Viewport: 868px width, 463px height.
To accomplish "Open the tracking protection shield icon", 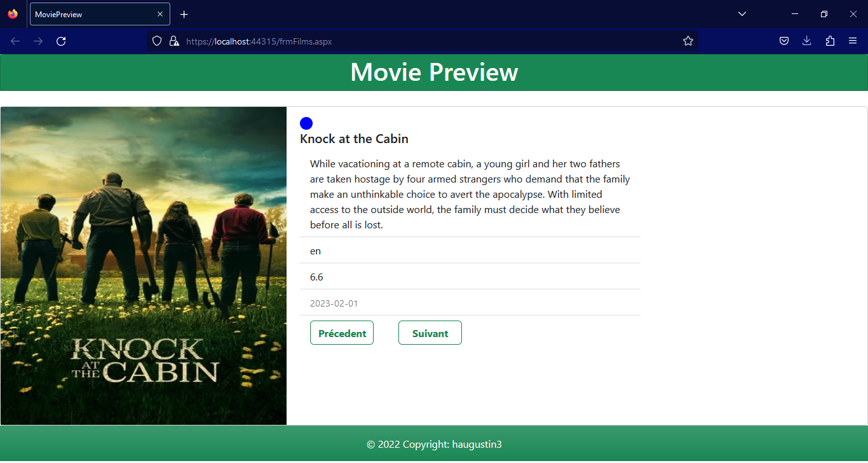I will pos(157,41).
